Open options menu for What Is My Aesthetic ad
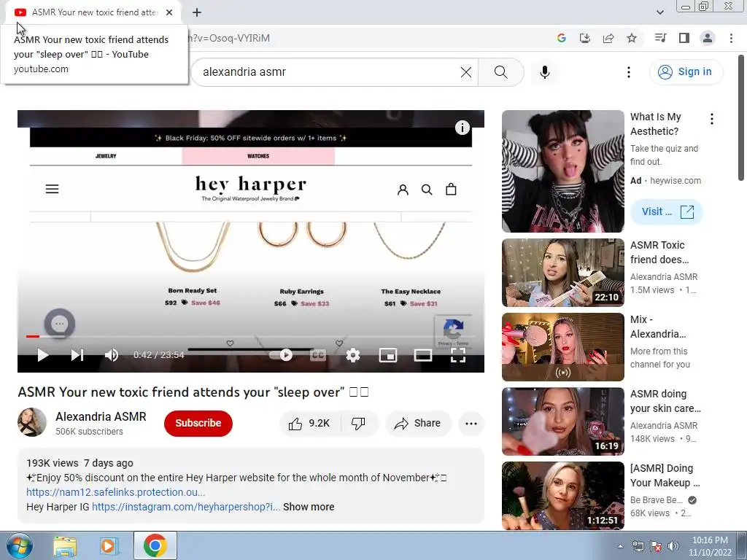747x560 pixels. (x=712, y=119)
